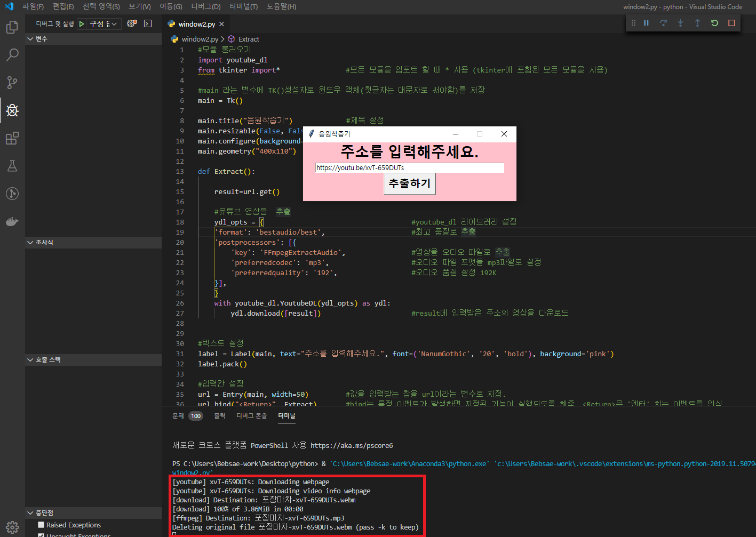The width and height of the screenshot is (756, 537).
Task: Click the 'result=url.get()' code line
Action: pyautogui.click(x=247, y=192)
